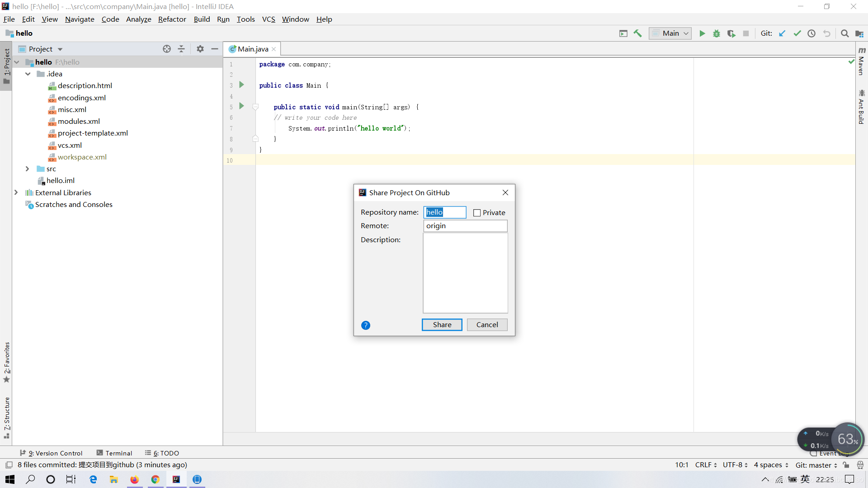Expand the src folder in project tree

click(27, 169)
